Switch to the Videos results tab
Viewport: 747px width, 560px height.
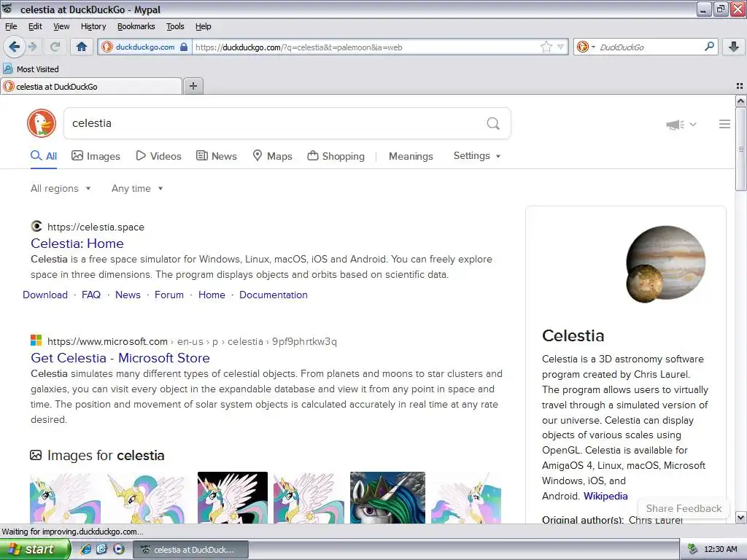click(x=158, y=156)
